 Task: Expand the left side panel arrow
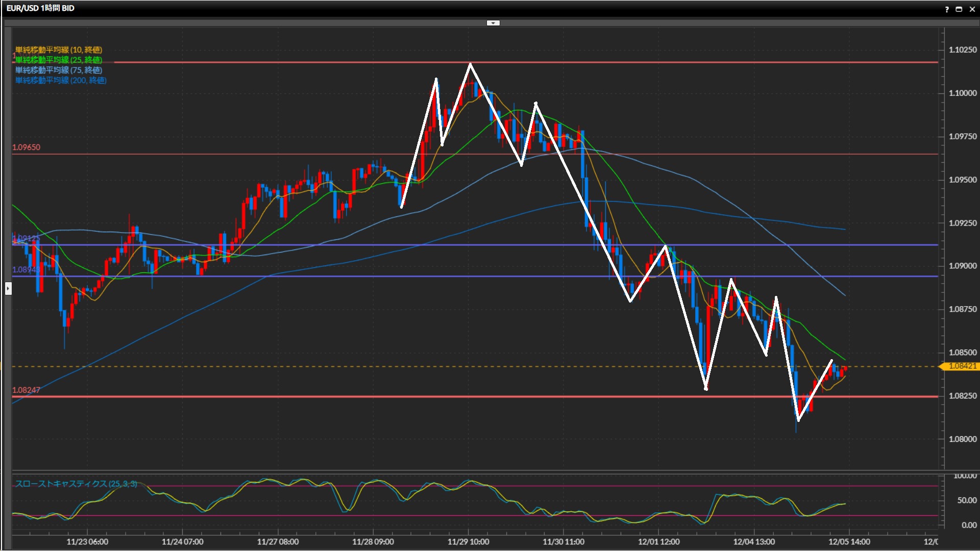click(8, 289)
